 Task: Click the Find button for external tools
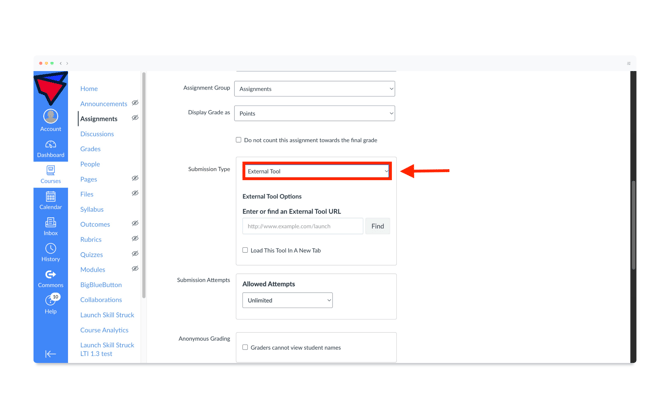(377, 226)
